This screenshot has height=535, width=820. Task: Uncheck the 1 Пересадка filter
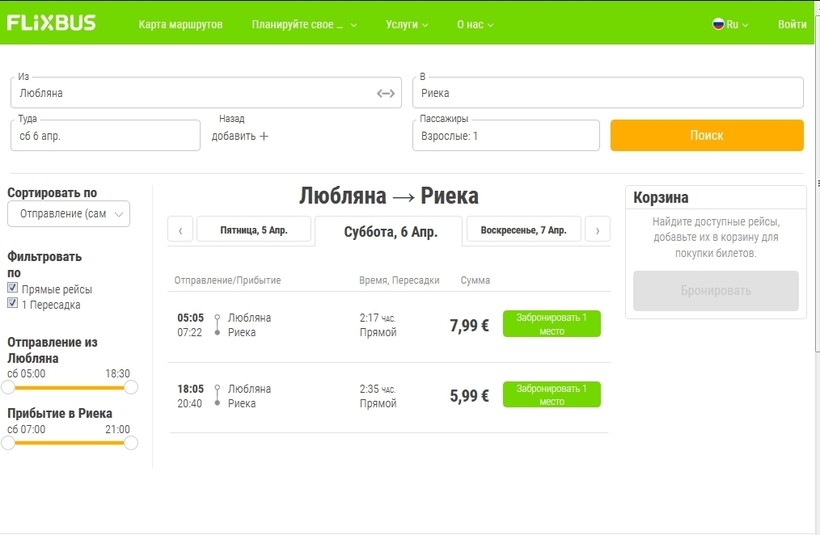tap(13, 304)
